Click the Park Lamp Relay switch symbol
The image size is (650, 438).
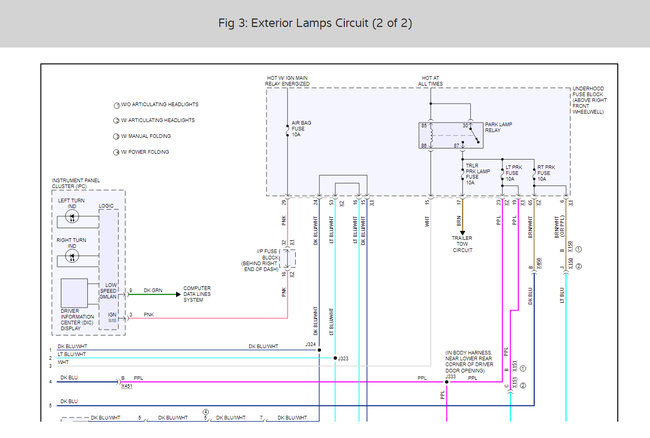point(474,135)
